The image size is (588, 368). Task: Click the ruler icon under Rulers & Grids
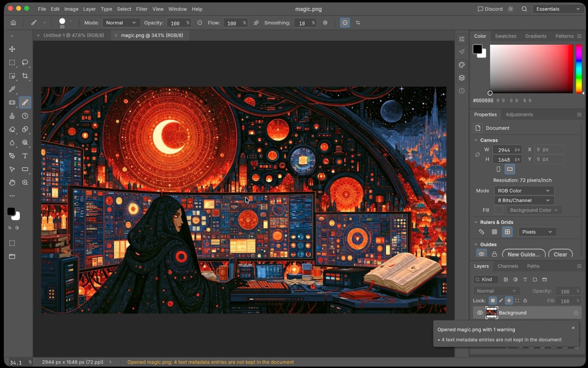482,232
